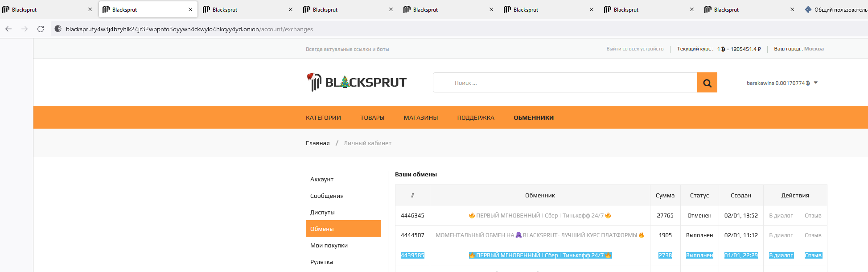Click Отзыв for order 4444507

pos(813,235)
